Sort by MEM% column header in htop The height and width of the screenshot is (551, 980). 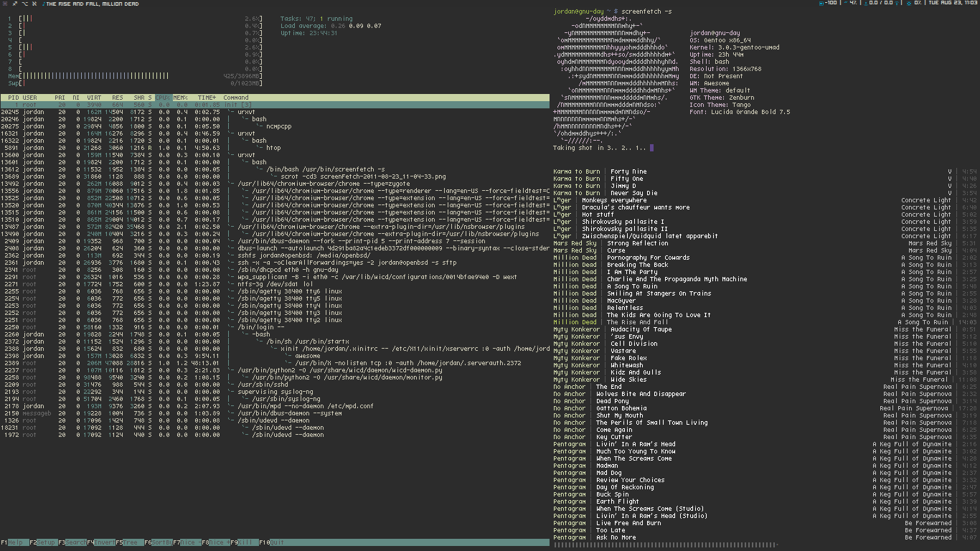click(x=180, y=98)
